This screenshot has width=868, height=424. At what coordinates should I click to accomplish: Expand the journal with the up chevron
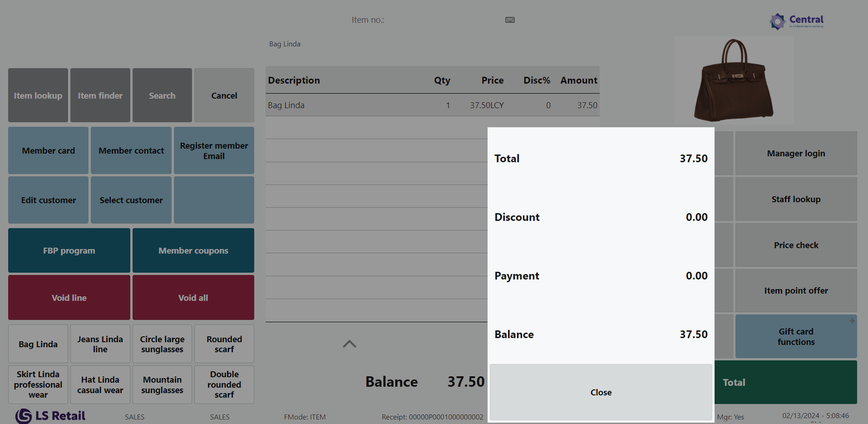349,344
